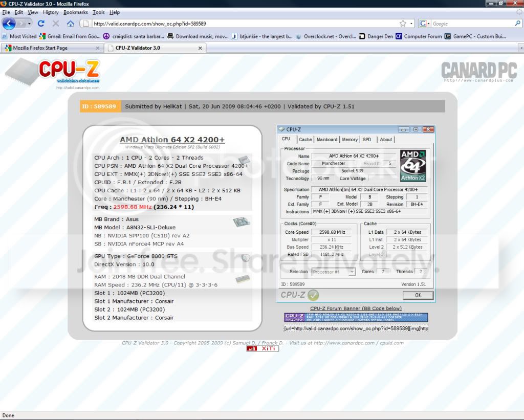Screen dimensions: 524x420
Task: Reload the page with the refresh icon
Action: click(x=41, y=24)
